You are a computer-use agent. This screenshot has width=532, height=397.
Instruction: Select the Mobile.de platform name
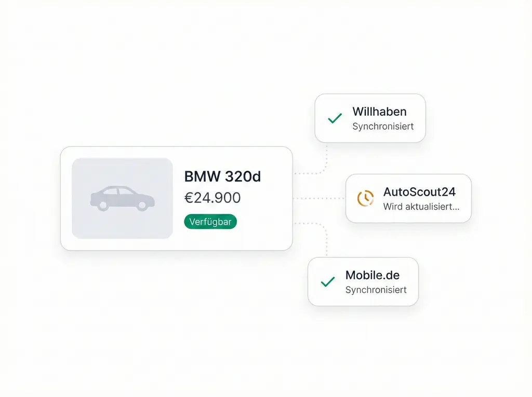point(373,275)
